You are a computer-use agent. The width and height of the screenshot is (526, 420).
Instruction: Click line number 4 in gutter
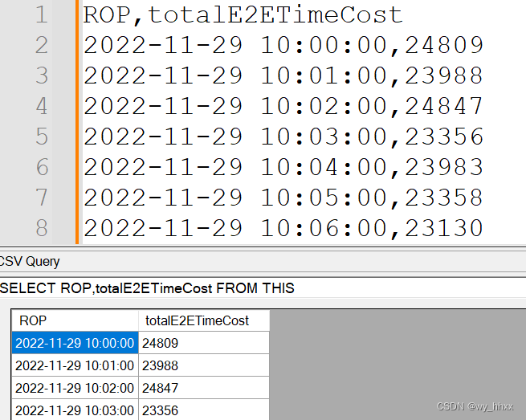coord(42,106)
